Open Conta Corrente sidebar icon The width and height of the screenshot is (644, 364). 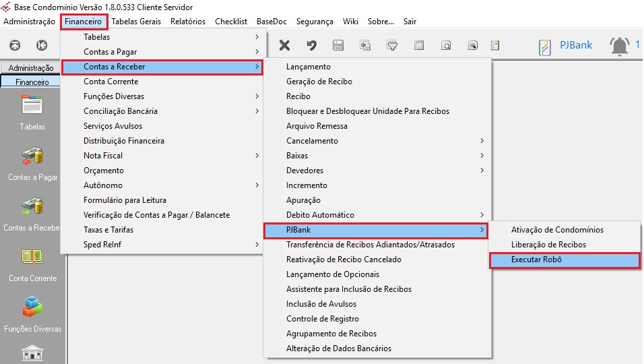[x=32, y=265]
